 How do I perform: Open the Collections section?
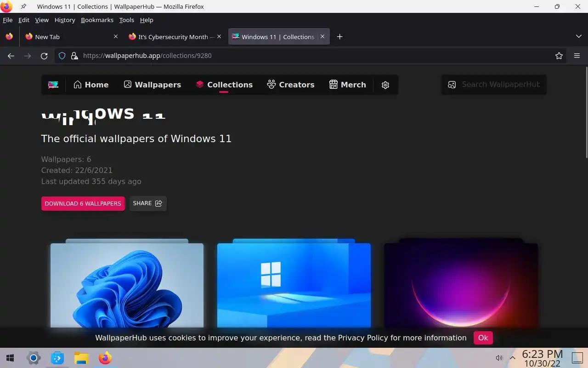[x=224, y=85]
